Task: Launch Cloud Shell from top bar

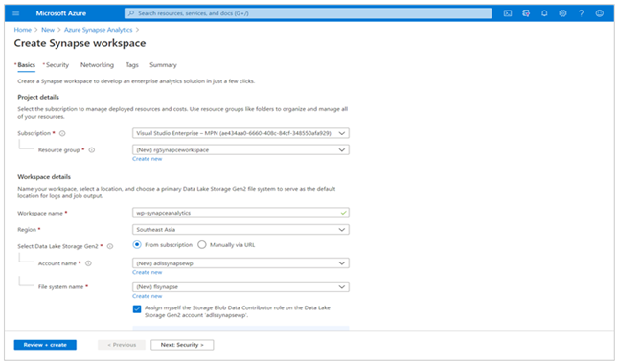Action: point(508,13)
